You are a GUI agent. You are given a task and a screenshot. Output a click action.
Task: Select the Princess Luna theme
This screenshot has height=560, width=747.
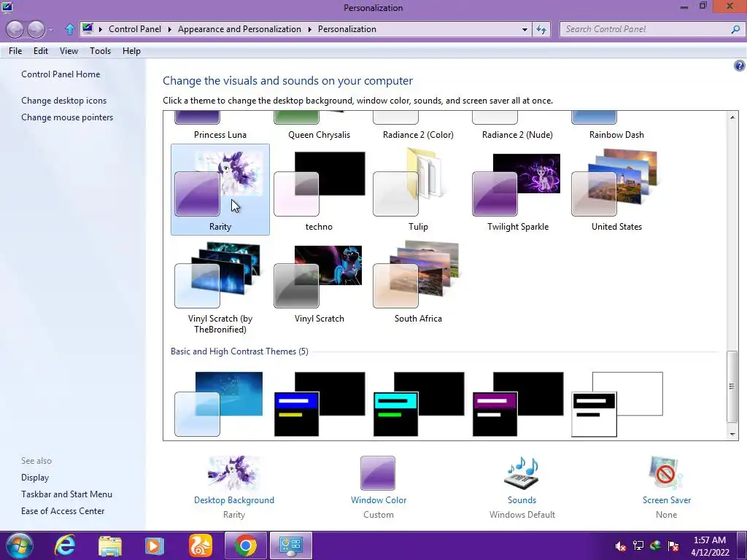(220, 126)
